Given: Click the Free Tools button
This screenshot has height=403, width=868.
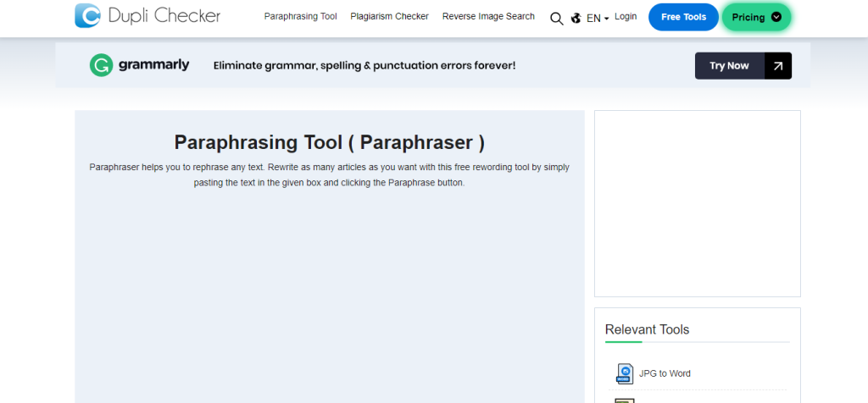Looking at the screenshot, I should 684,17.
